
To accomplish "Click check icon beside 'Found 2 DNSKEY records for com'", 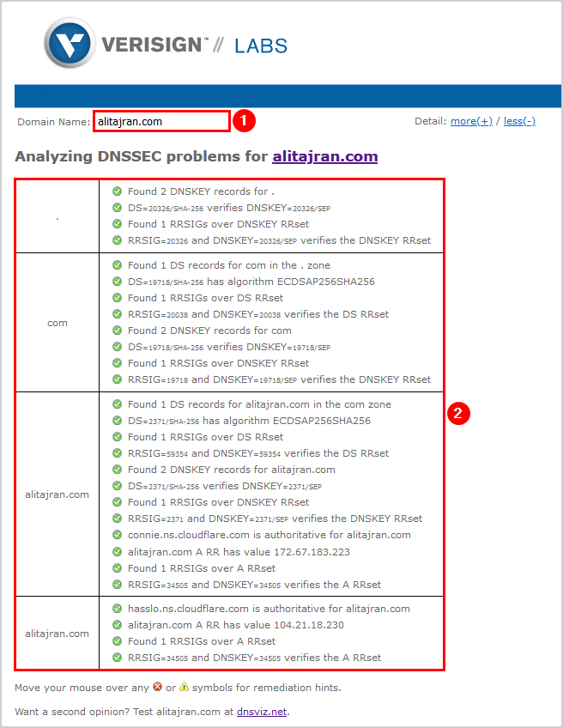I will pyautogui.click(x=118, y=331).
